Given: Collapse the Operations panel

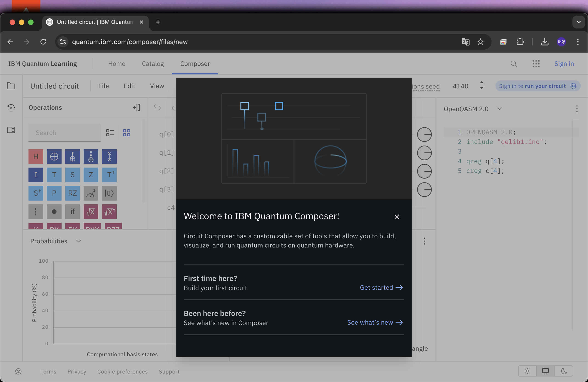Looking at the screenshot, I should [x=137, y=107].
